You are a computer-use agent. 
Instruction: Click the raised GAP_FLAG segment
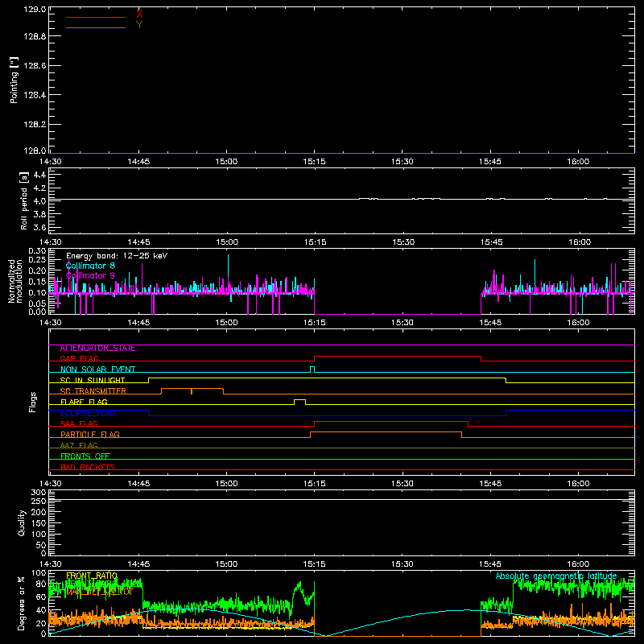398,357
